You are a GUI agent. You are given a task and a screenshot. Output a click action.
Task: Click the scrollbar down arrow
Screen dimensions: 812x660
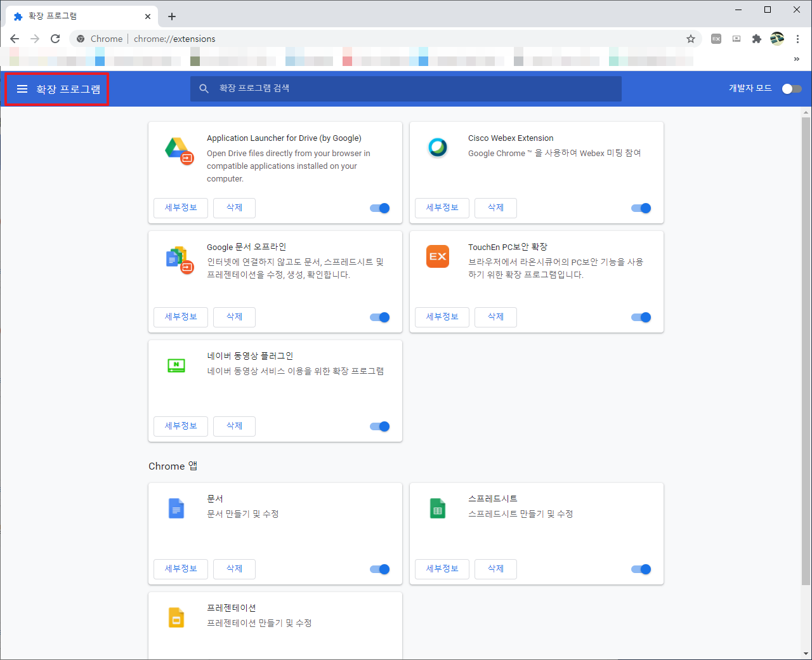click(806, 654)
